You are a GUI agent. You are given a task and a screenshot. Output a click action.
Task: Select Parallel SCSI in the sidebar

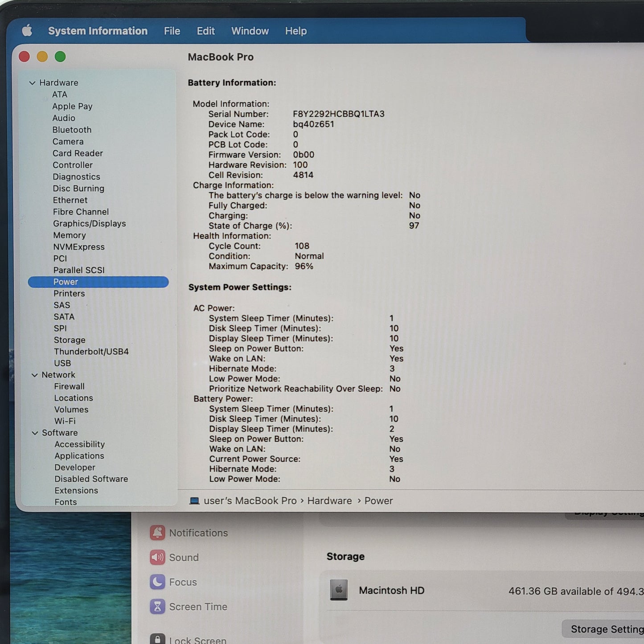click(79, 270)
